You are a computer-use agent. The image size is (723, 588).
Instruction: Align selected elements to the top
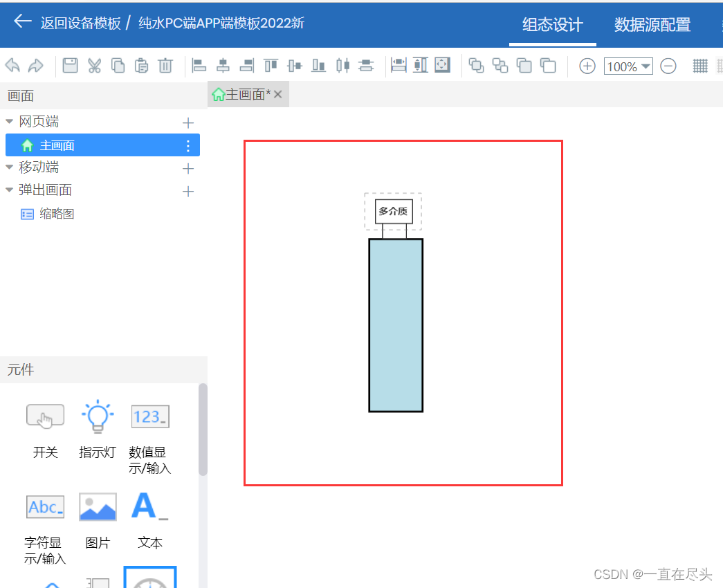point(271,66)
